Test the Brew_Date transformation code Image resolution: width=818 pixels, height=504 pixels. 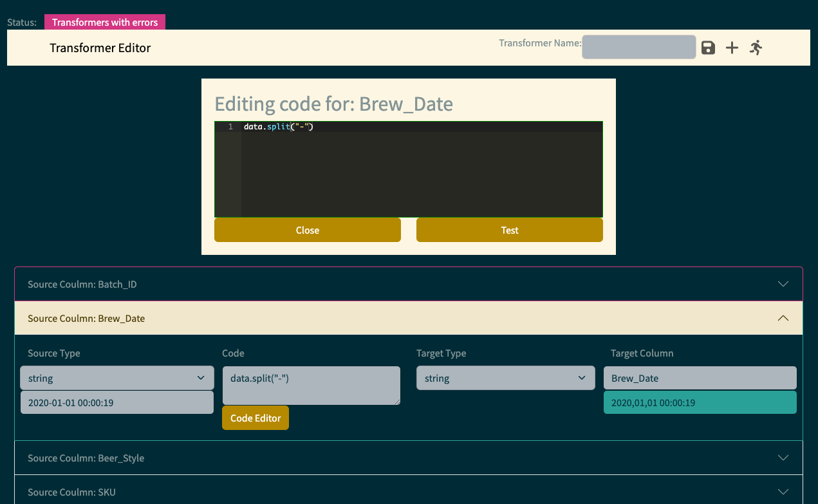509,230
